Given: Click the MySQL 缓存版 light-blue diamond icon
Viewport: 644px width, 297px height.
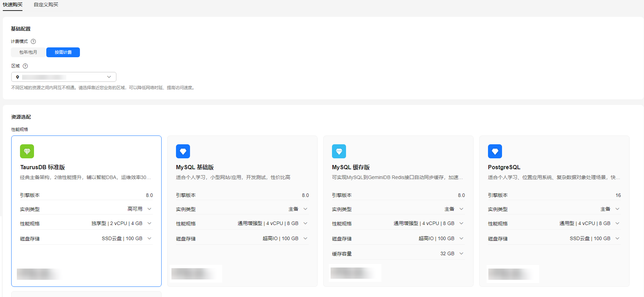Looking at the screenshot, I should click(339, 151).
